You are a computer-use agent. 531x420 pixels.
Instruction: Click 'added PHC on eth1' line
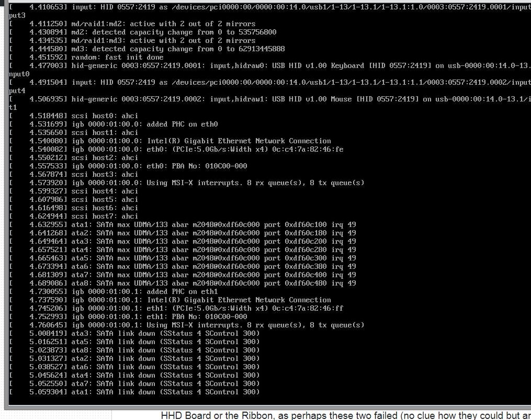click(114, 292)
